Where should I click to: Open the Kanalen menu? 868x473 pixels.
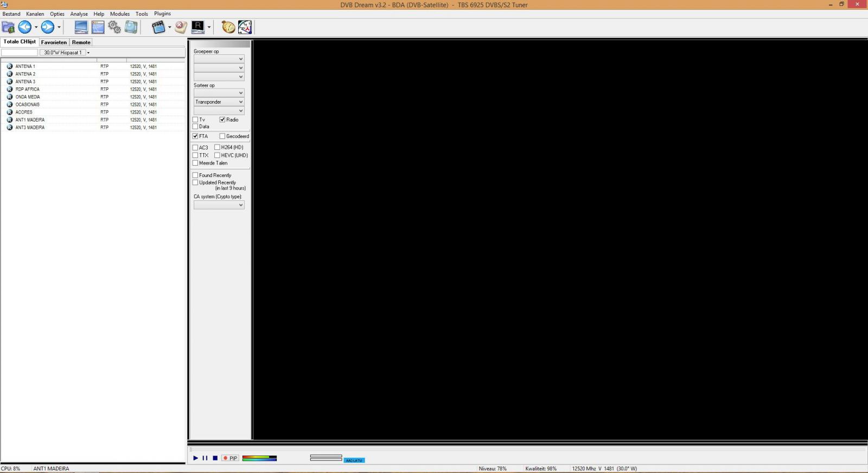tap(35, 14)
